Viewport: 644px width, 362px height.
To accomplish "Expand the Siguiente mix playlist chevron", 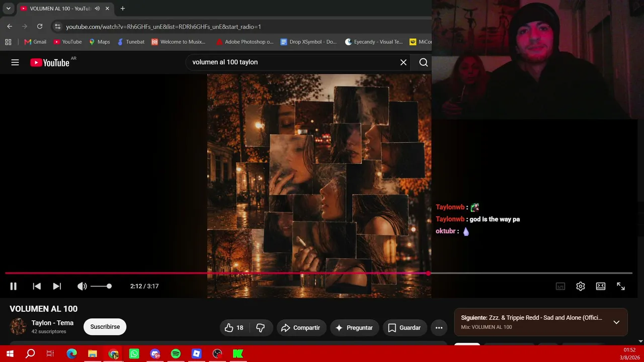I will pos(616,322).
